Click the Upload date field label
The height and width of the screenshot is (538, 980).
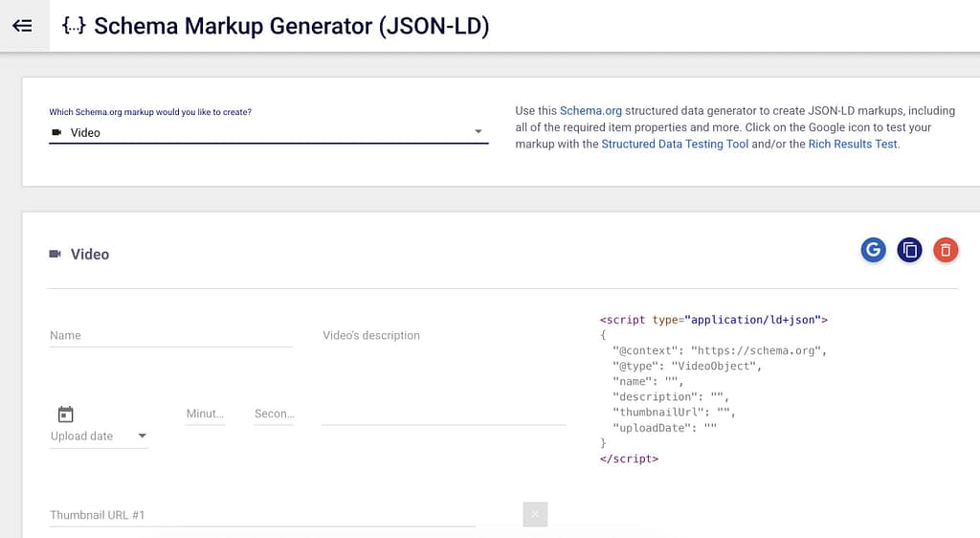pos(82,437)
